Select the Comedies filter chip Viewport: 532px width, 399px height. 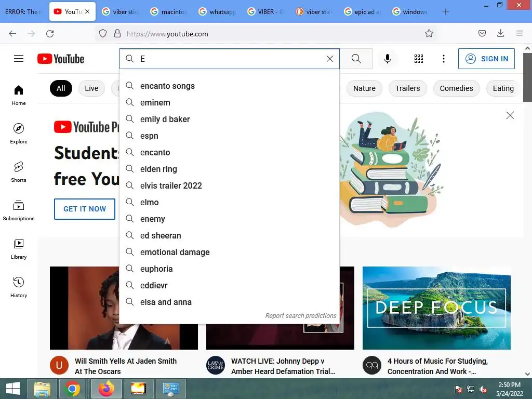click(456, 88)
